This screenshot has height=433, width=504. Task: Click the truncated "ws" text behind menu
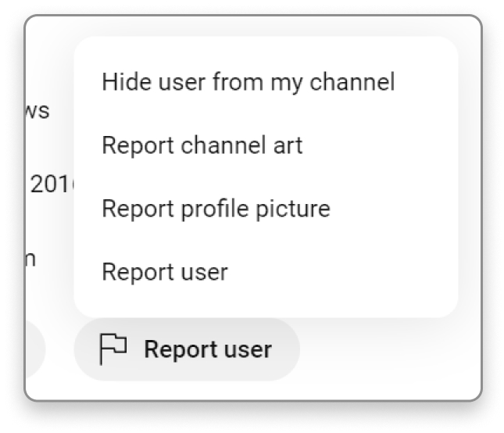pos(37,111)
